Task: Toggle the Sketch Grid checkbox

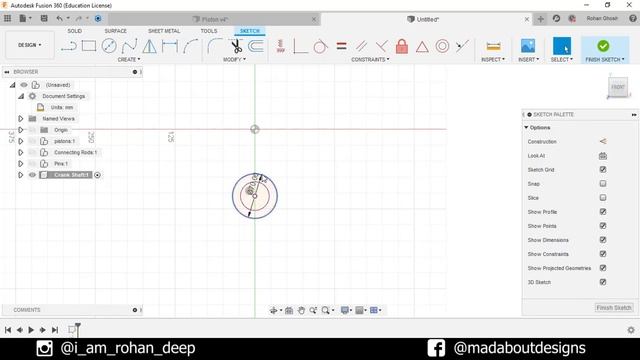Action: (603, 169)
